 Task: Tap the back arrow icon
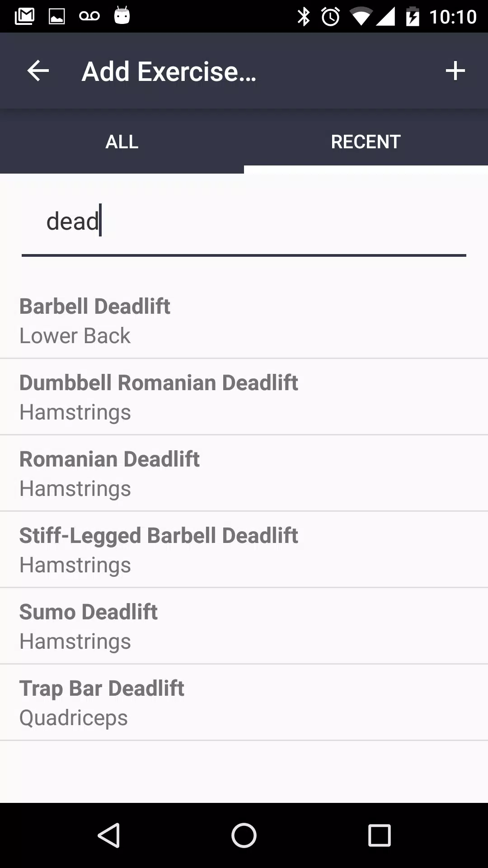[38, 71]
